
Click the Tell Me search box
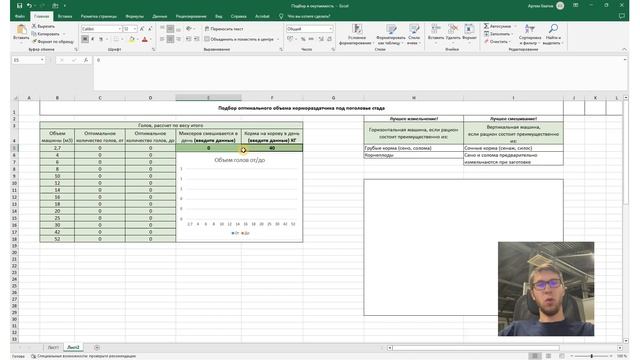[309, 16]
